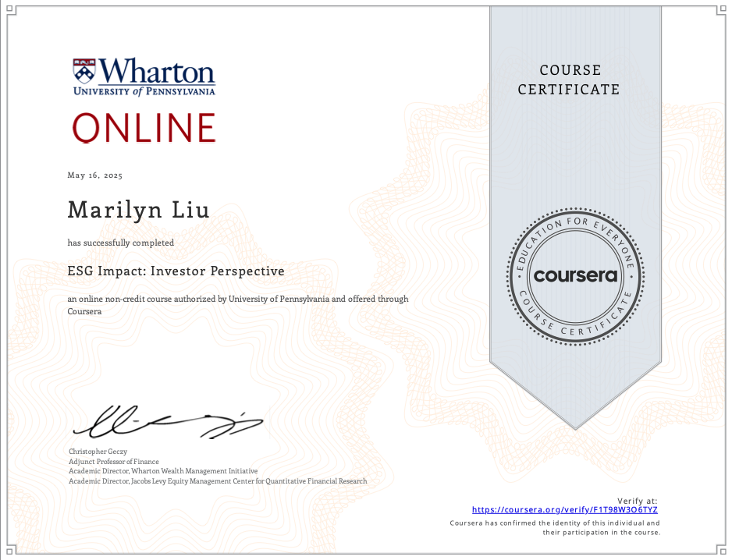The image size is (732, 560).
Task: Click "Academic Director, Wharton Wealth Management Initiative"
Action: 163,471
